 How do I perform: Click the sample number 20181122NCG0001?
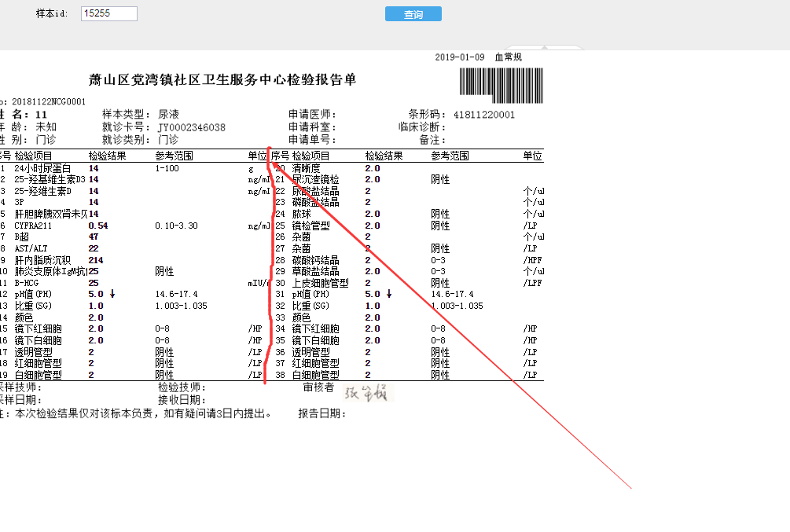(x=49, y=102)
